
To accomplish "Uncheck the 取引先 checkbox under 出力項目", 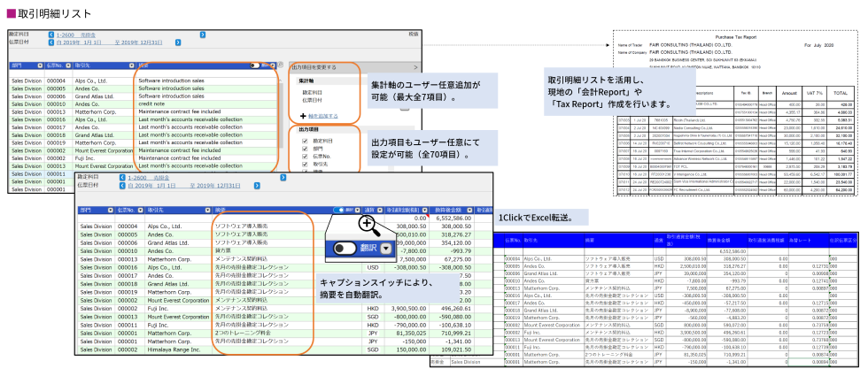I will coord(304,165).
